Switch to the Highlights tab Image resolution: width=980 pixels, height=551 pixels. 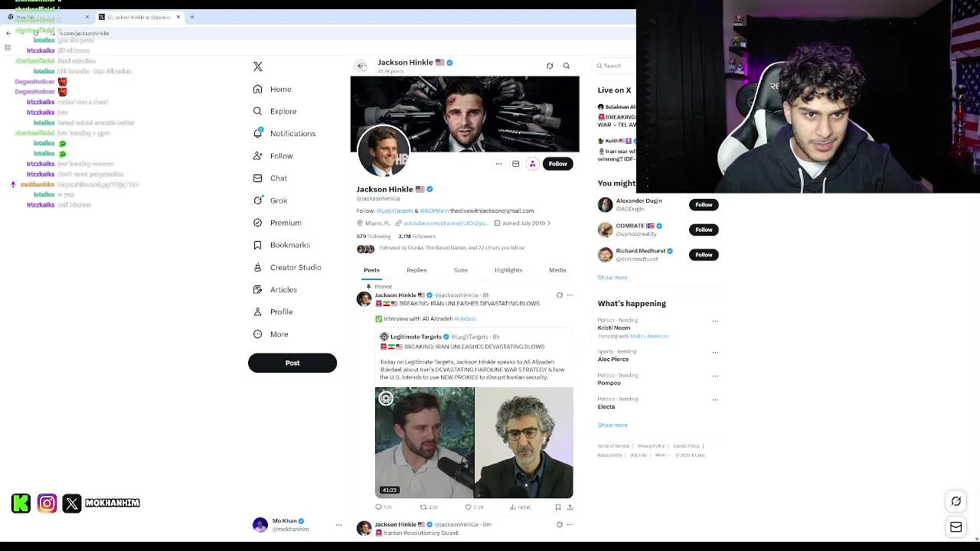tap(508, 270)
